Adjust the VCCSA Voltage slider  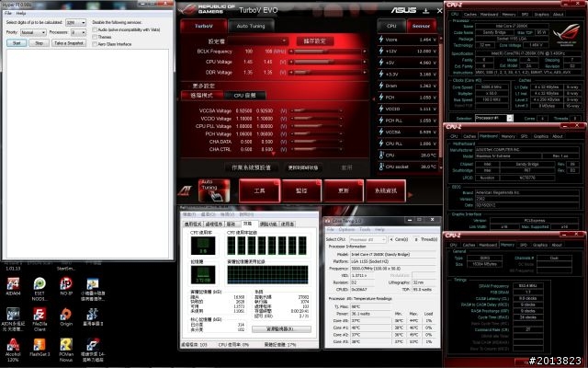317,110
